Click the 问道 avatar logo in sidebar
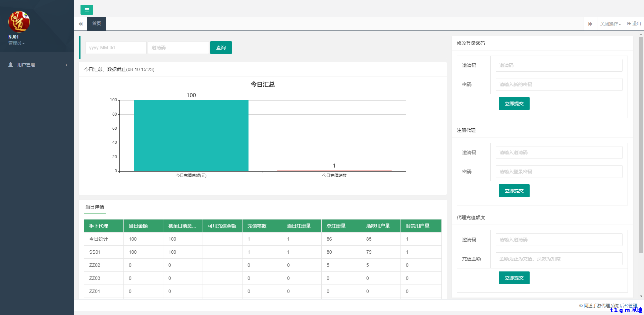 19,21
